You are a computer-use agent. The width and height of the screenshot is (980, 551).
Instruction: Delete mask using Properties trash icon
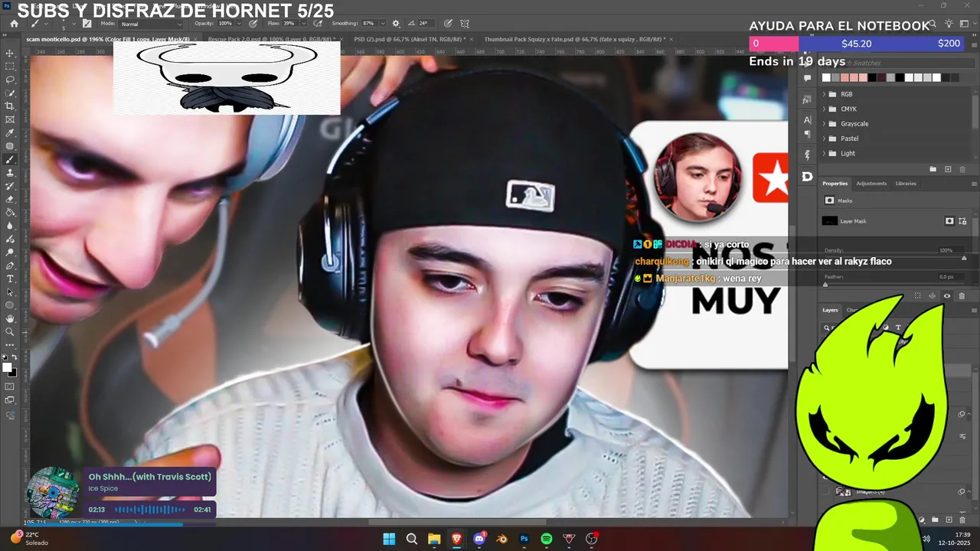[x=962, y=296]
